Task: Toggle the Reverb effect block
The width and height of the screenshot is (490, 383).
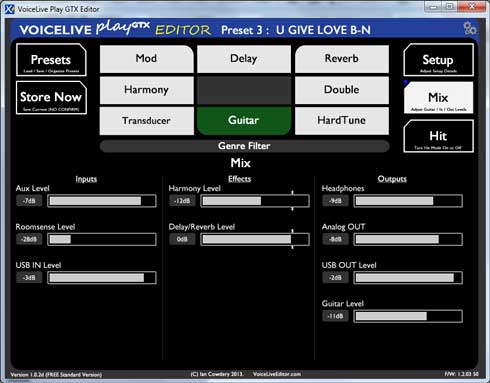Action: click(342, 59)
